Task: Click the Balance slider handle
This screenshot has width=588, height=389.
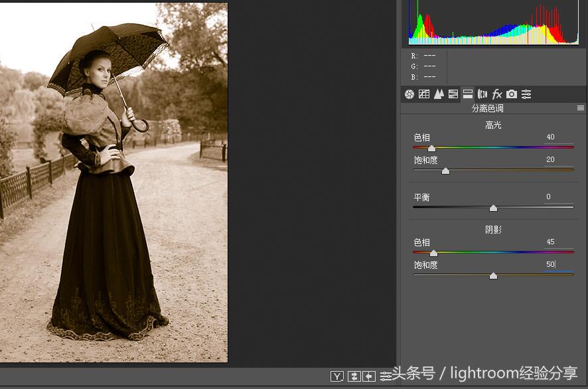Action: (x=493, y=208)
